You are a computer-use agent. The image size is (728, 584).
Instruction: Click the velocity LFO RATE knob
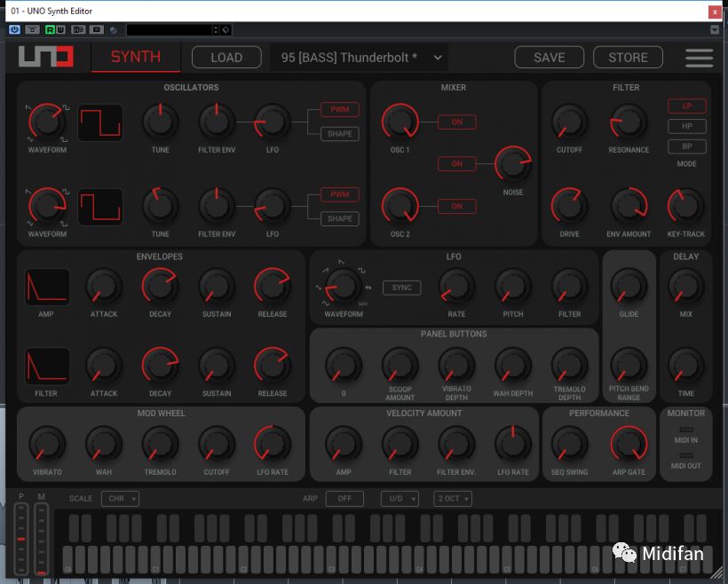click(x=513, y=445)
